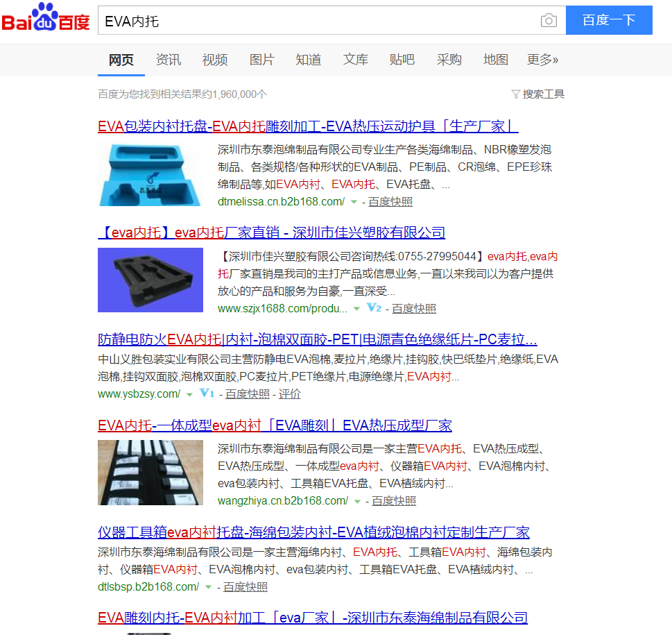The width and height of the screenshot is (672, 635).
Task: Click the dtlsbsp.b2b168.com/ URL
Action: 148,586
